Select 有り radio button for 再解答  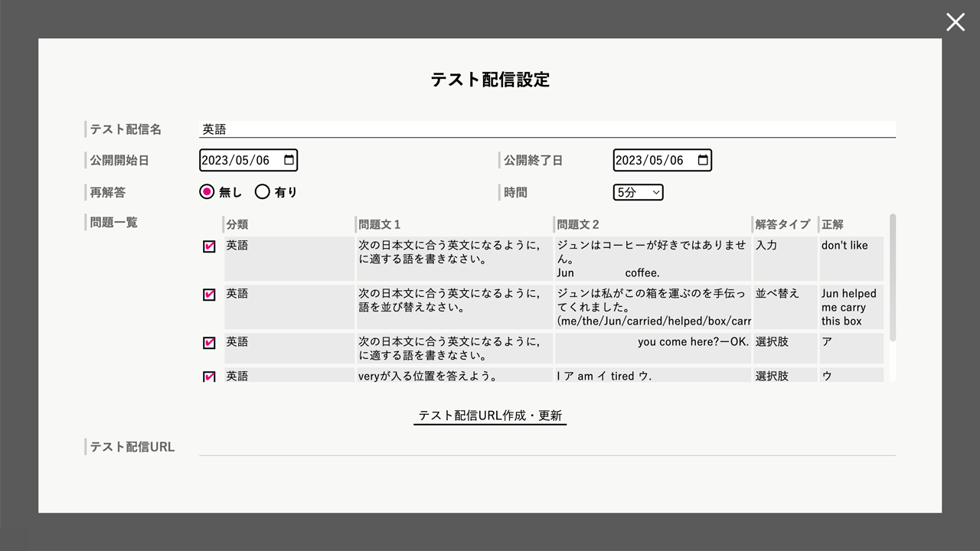(x=263, y=192)
